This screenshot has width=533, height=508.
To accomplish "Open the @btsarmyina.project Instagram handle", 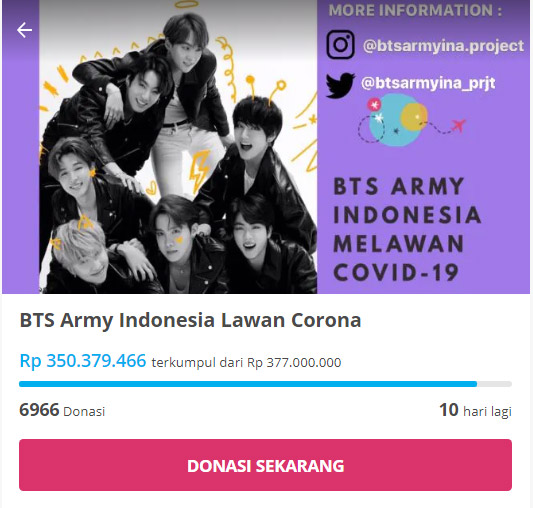I will (443, 46).
